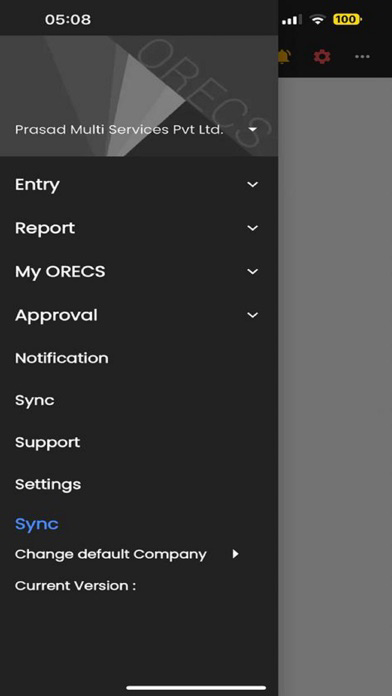This screenshot has width=392, height=696.
Task: Open the Settings menu item
Action: click(48, 484)
